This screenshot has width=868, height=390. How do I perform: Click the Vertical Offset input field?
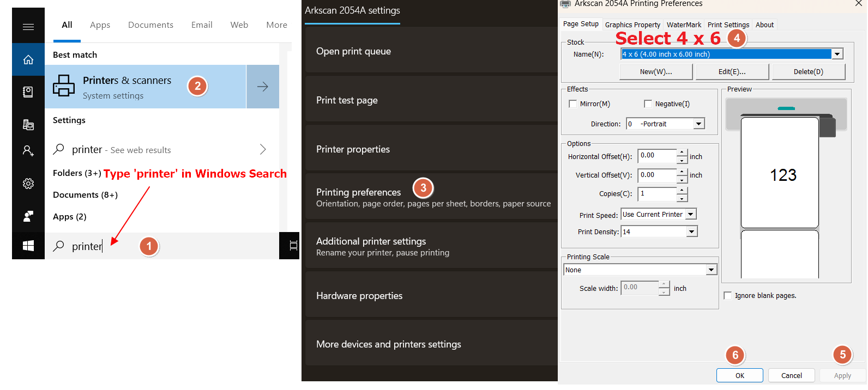657,175
